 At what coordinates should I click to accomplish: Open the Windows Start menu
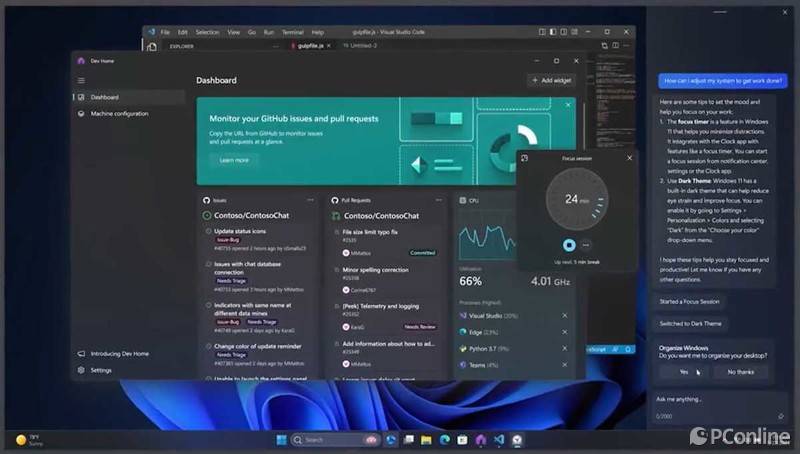click(x=282, y=440)
